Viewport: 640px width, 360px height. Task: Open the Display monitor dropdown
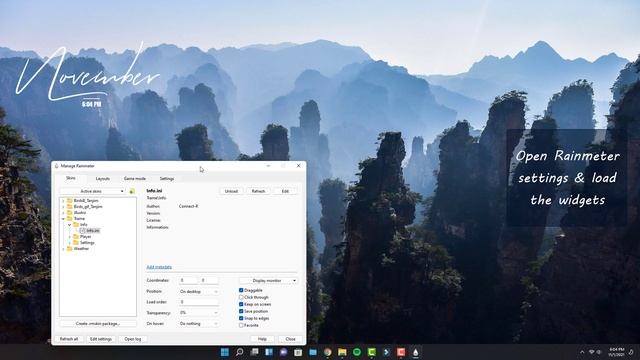pos(268,281)
